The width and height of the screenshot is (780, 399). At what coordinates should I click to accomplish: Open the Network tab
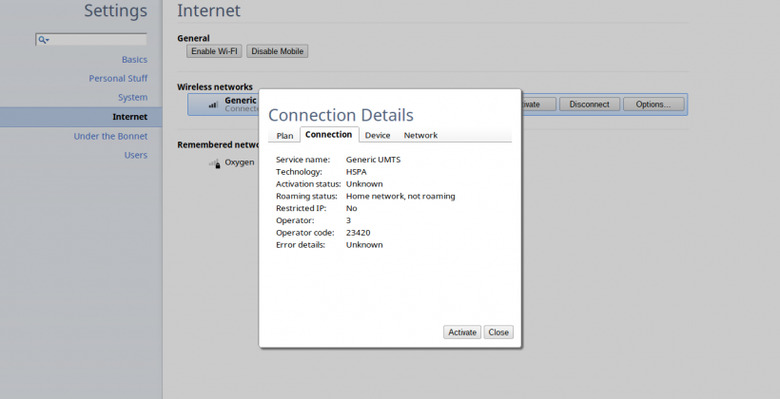coord(420,135)
